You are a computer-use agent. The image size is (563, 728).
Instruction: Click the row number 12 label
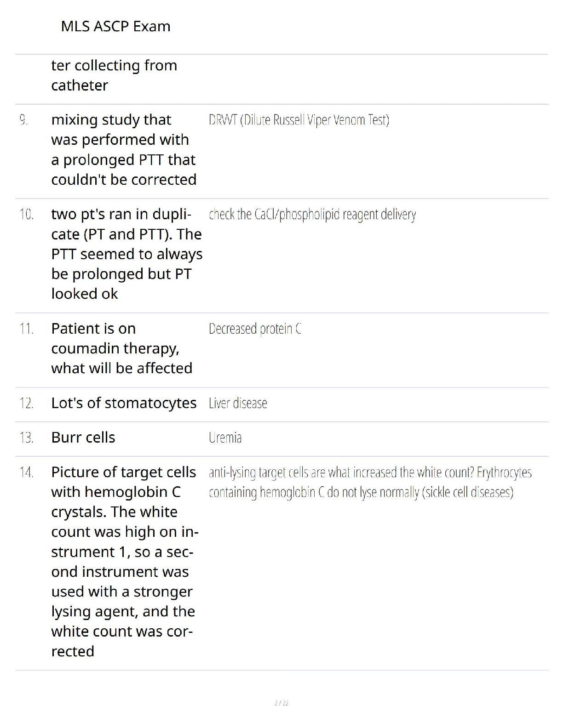click(26, 403)
